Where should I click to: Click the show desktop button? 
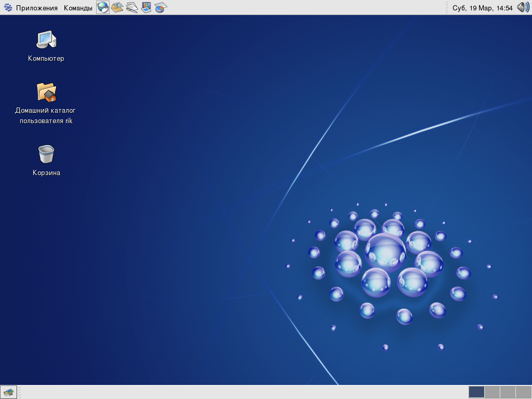[x=8, y=392]
